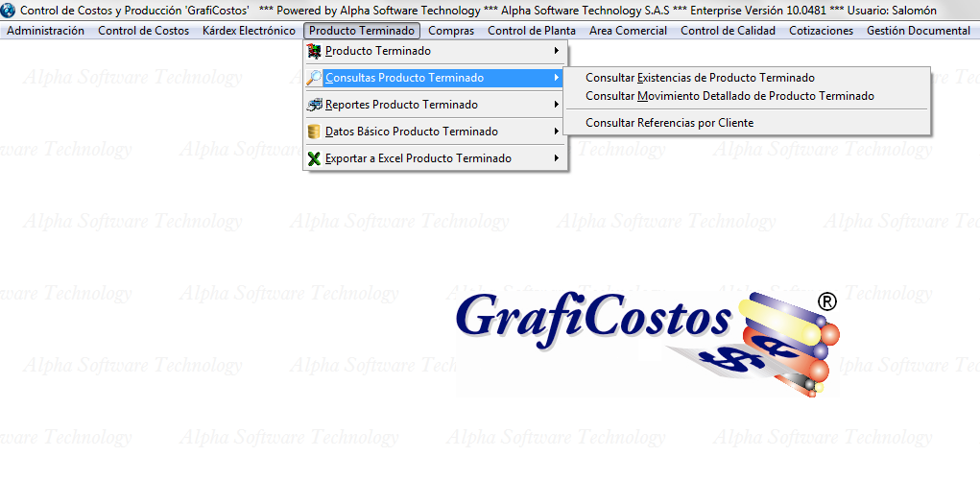
Task: Click the truck icon beside Reportes
Action: [x=314, y=105]
